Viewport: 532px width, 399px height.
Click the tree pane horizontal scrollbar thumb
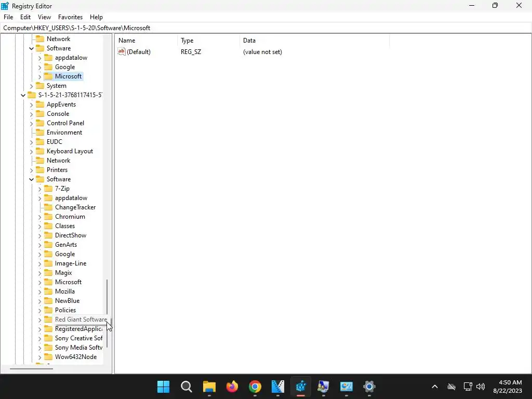coord(31,368)
